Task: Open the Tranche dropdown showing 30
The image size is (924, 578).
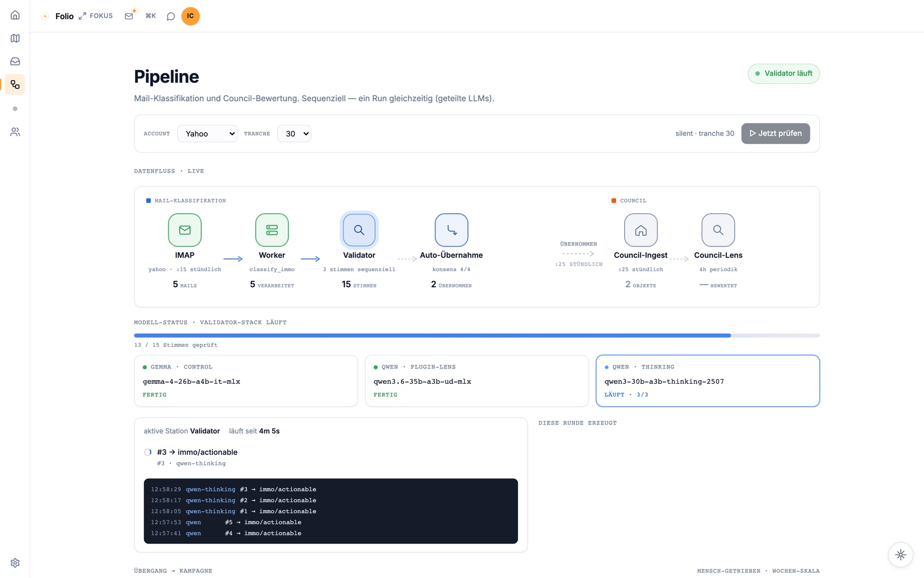Action: (x=294, y=134)
